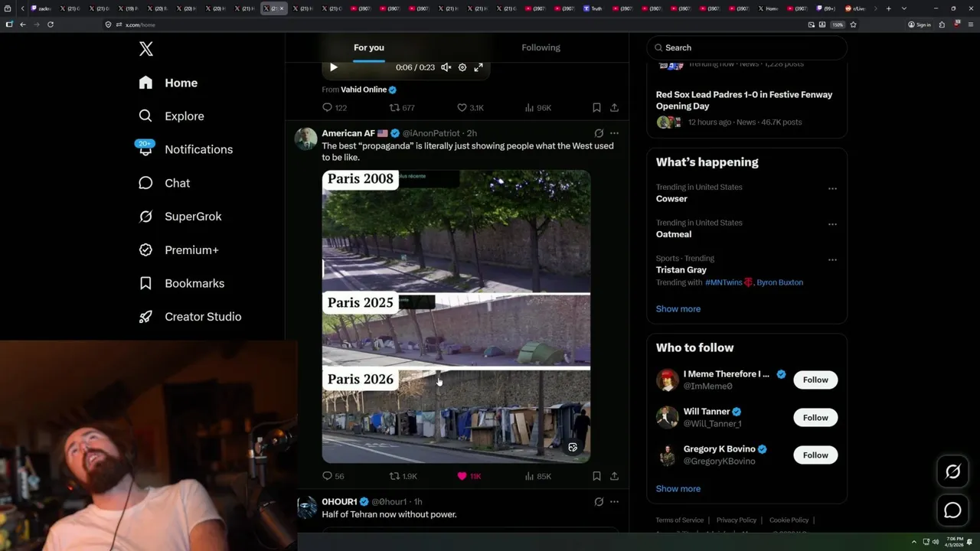Follow I Meme Therefore I account
Viewport: 980px width, 551px height.
(x=815, y=380)
